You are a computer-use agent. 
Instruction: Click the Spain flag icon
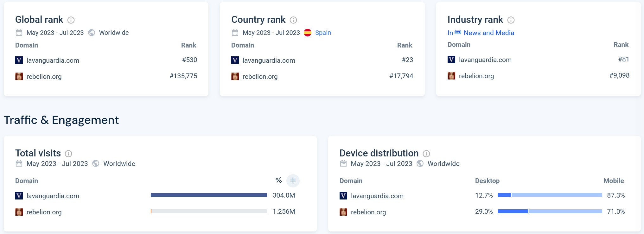[x=307, y=33]
